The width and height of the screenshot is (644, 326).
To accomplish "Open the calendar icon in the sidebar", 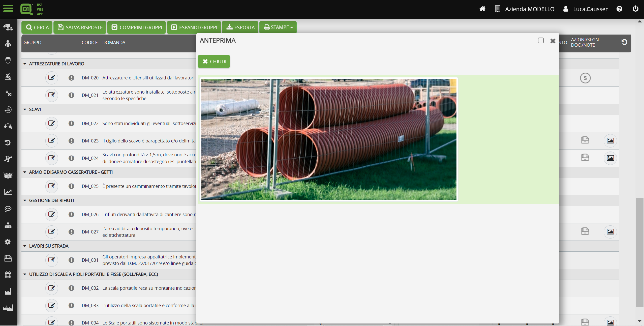I will pos(8,275).
